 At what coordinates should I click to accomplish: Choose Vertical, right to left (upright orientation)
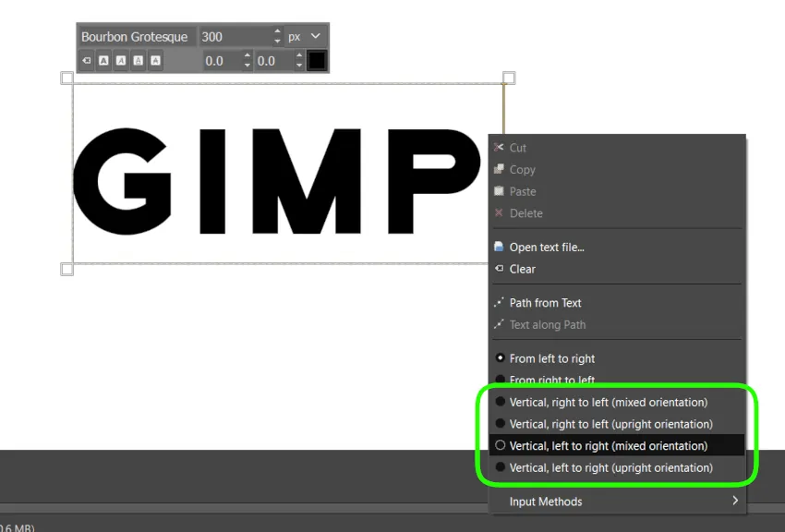click(610, 424)
